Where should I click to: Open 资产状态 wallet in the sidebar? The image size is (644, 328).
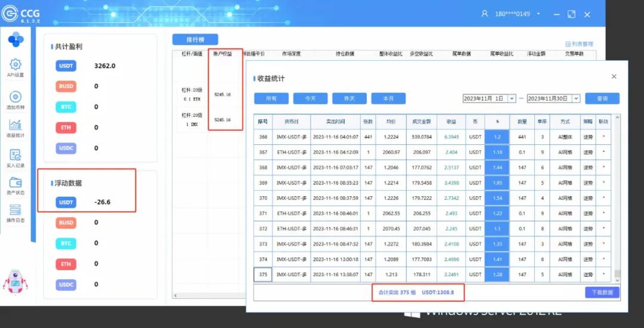(x=15, y=186)
